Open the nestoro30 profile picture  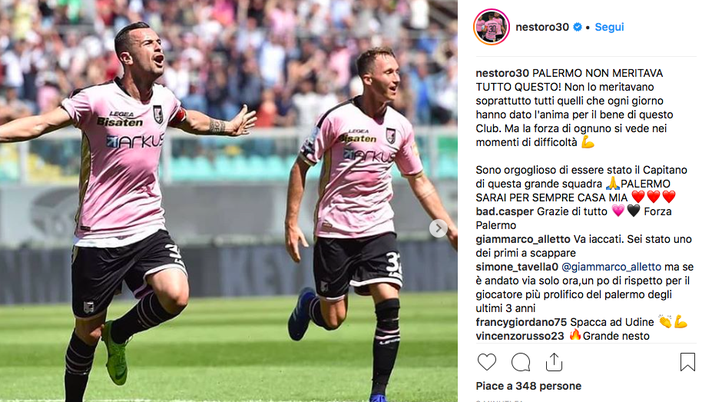click(491, 27)
